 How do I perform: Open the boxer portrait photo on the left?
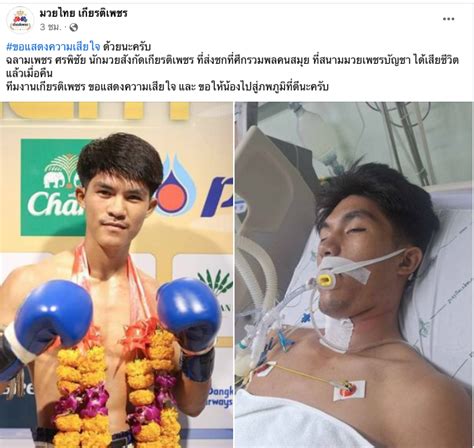point(116,275)
